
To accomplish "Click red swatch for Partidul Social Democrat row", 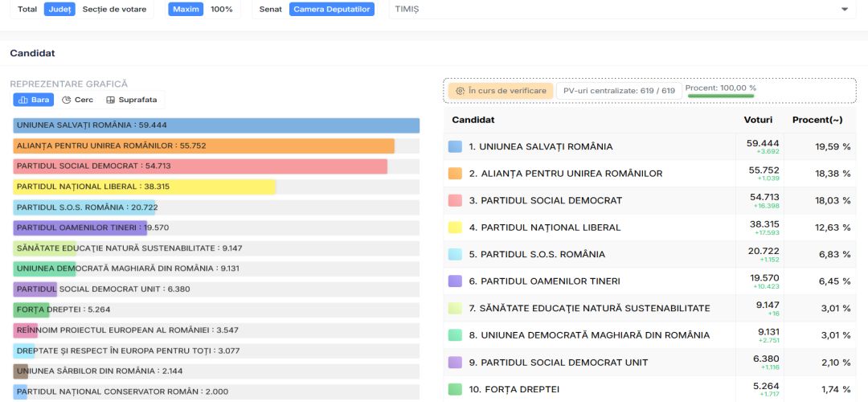I will [x=455, y=200].
